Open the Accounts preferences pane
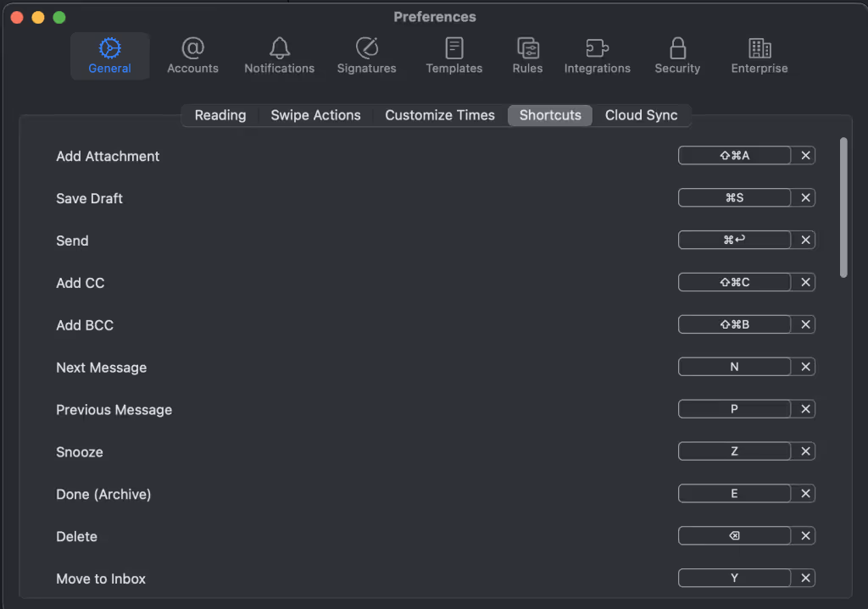This screenshot has width=868, height=609. click(192, 56)
